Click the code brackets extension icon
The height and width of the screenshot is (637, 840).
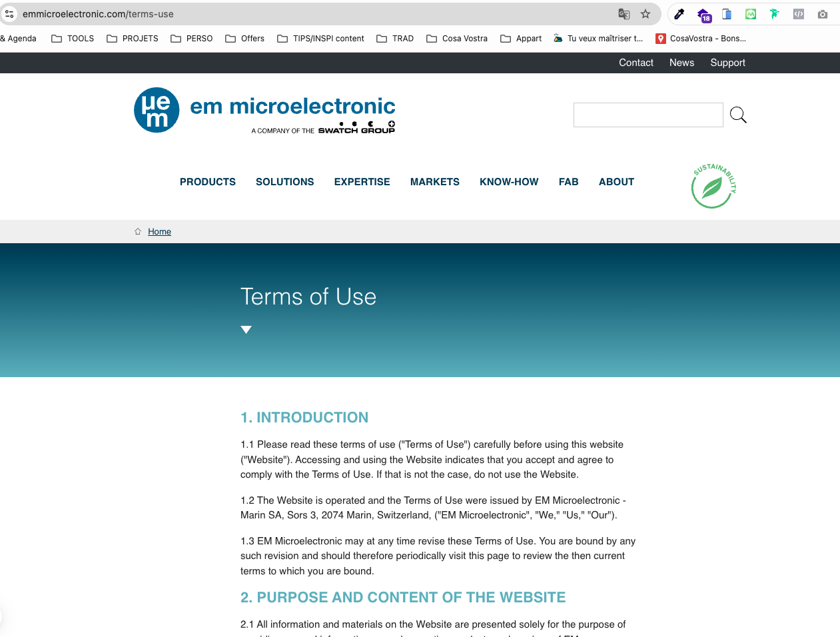pos(799,14)
